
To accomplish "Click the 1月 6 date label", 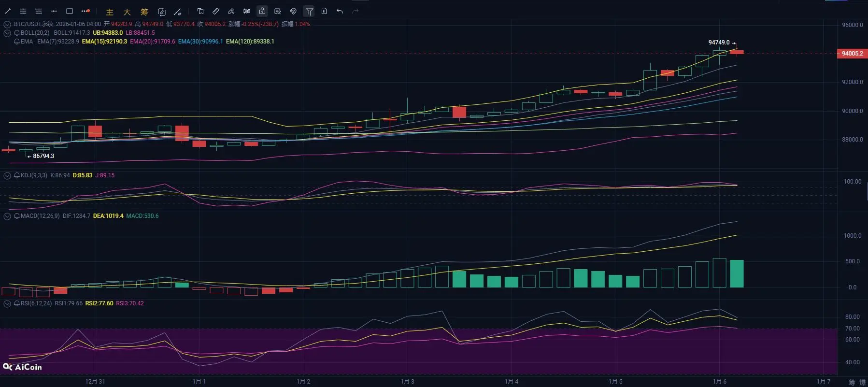I will (719, 382).
